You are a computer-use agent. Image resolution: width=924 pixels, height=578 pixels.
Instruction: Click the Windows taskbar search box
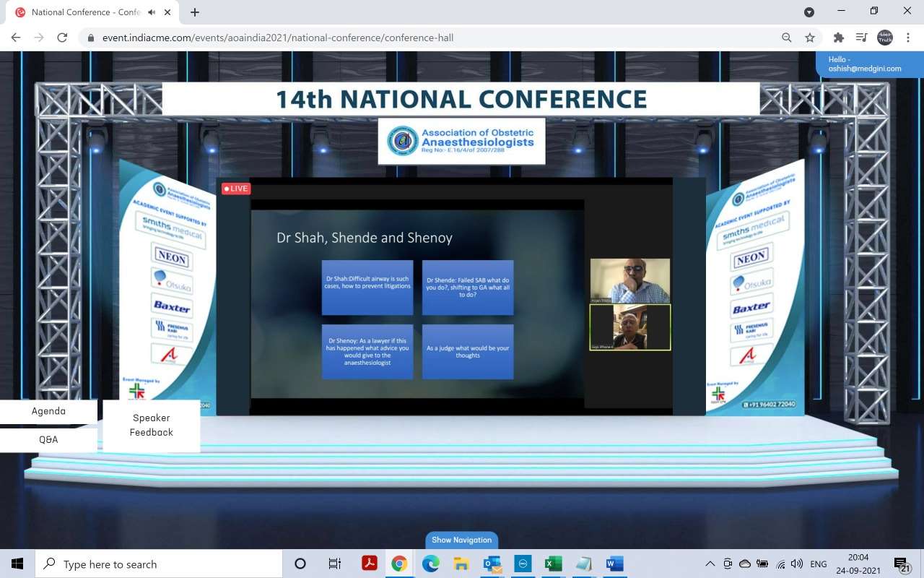tap(158, 564)
